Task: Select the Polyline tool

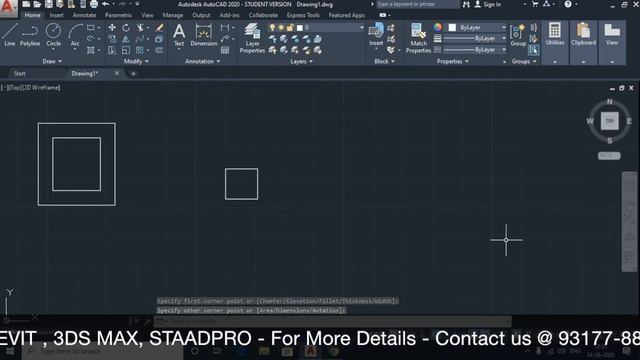Action: point(30,34)
